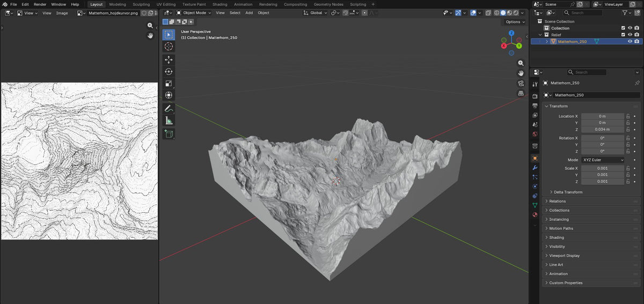Open the Tool properties tab
This screenshot has width=644, height=304.
535,84
